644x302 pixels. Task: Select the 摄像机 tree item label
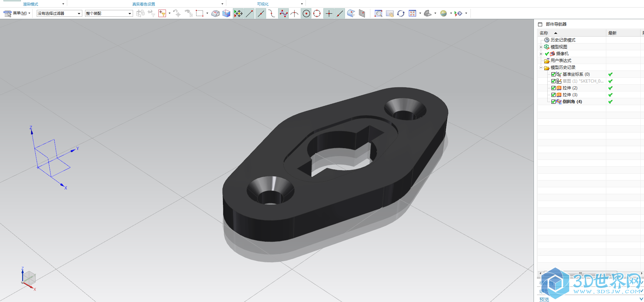(x=562, y=54)
